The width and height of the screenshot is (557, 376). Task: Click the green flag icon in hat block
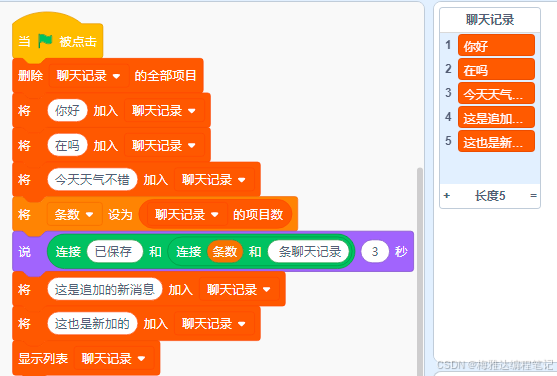(x=45, y=41)
